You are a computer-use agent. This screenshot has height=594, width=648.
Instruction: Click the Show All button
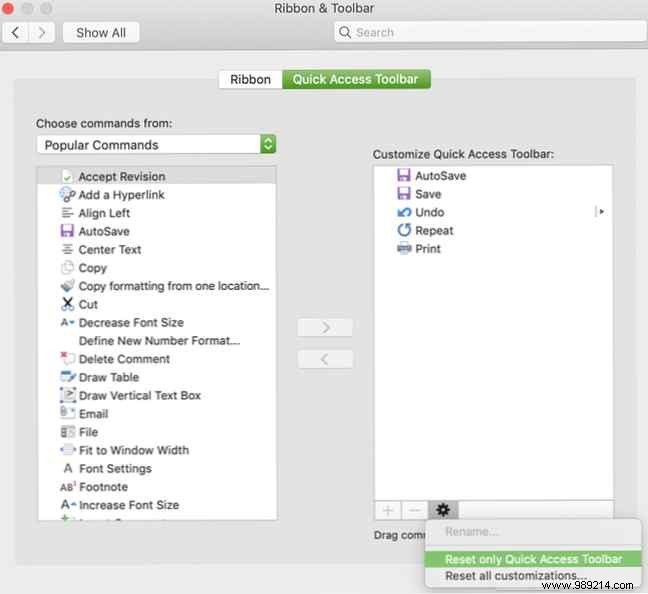(x=101, y=33)
